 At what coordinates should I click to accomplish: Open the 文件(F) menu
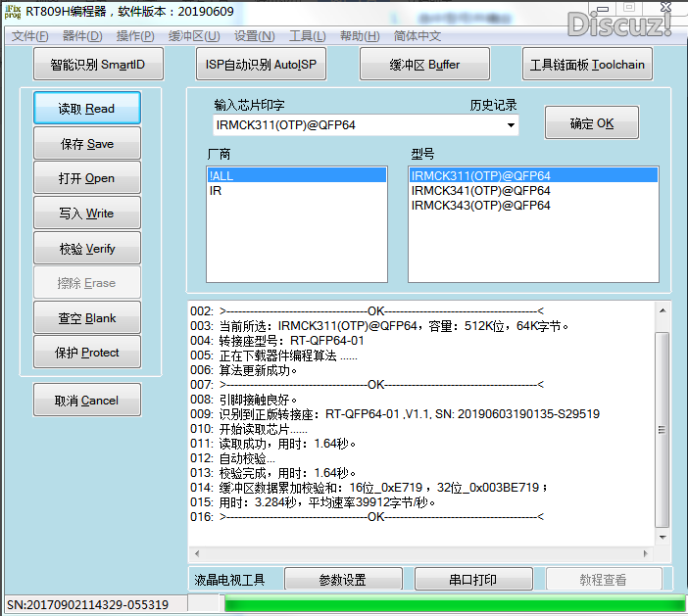click(x=30, y=36)
